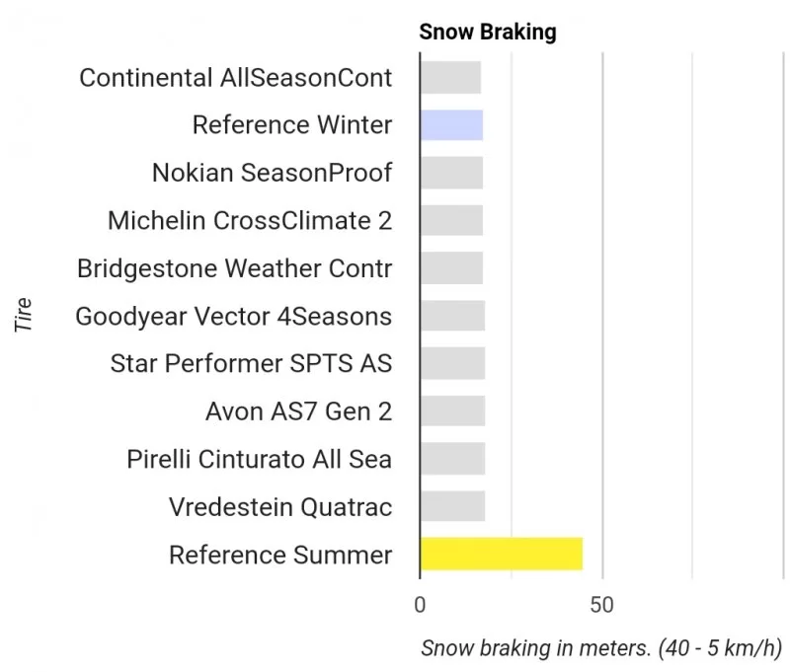Select the blue Reference Winter bar
This screenshot has height=672, width=790.
coord(451,125)
